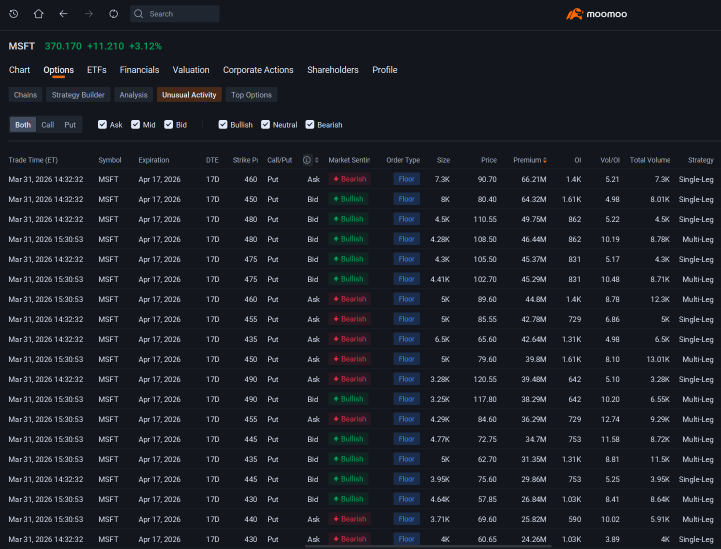721x549 pixels.
Task: Select the Top Options sub-tab
Action: click(x=252, y=95)
